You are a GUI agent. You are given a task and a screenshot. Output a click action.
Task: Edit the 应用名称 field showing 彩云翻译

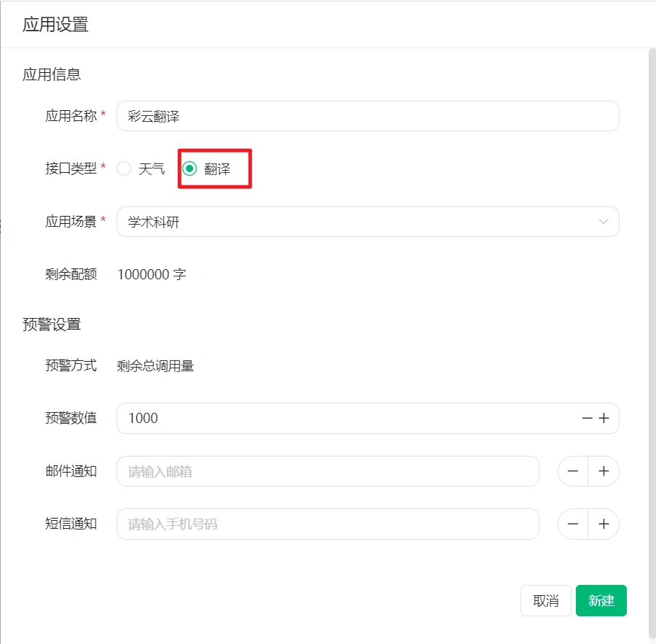[364, 115]
